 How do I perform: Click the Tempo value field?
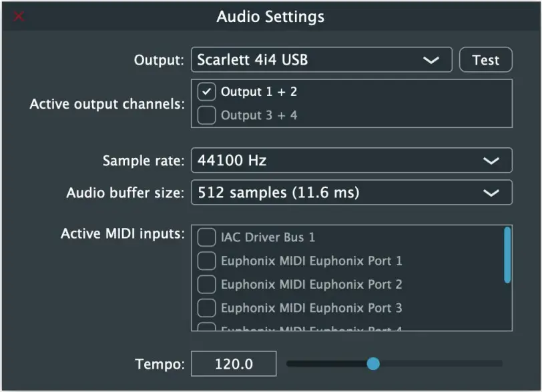(x=233, y=364)
